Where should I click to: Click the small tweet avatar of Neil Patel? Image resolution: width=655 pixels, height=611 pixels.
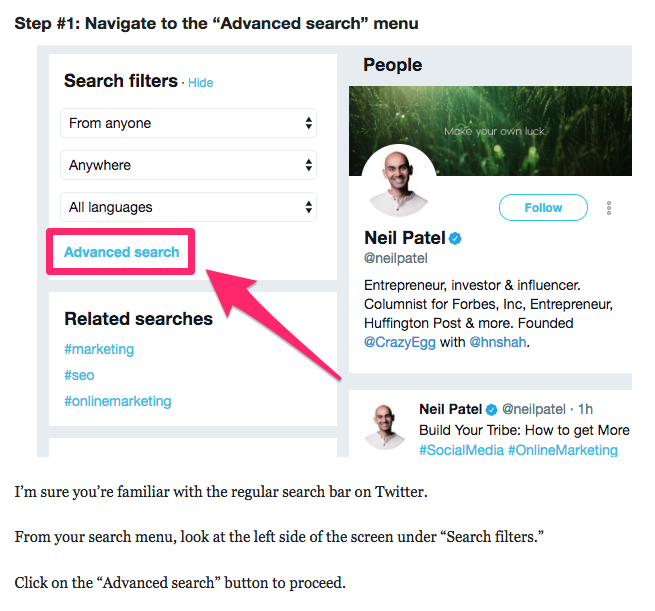384,427
